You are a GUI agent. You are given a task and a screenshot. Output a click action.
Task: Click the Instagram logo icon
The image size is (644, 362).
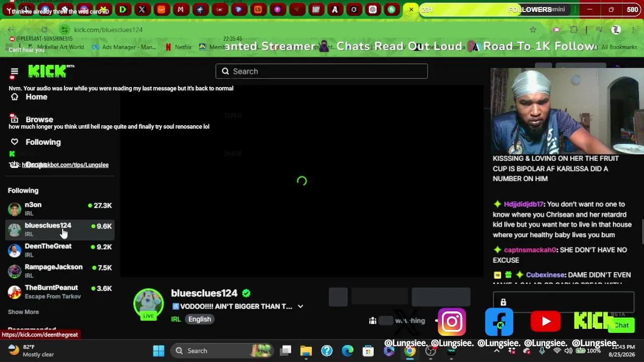[x=452, y=322]
